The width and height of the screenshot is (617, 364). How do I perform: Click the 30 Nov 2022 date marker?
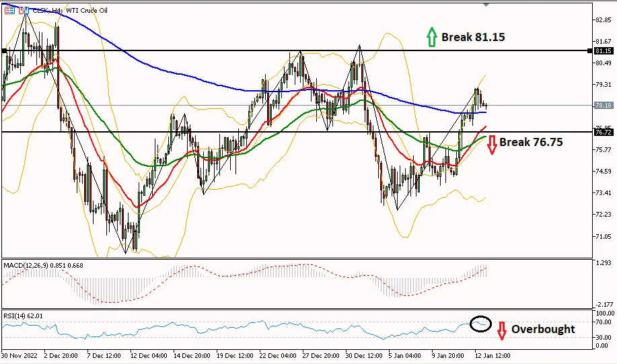click(x=20, y=356)
